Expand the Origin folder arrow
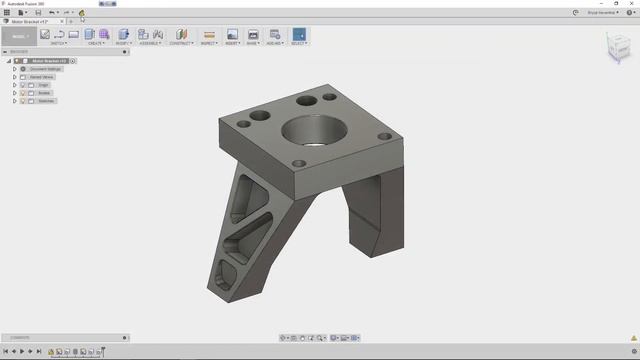Screen dimensions: 640x360 click(x=15, y=85)
